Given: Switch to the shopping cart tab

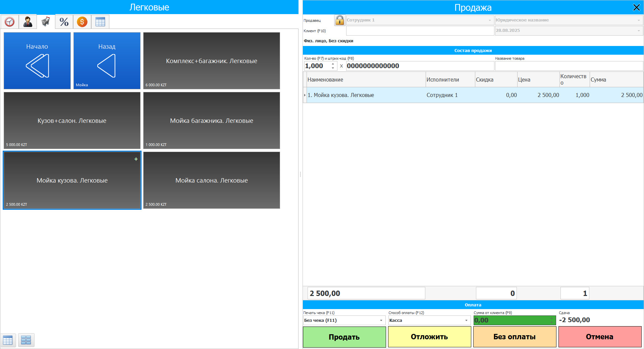Looking at the screenshot, I should pyautogui.click(x=46, y=22).
